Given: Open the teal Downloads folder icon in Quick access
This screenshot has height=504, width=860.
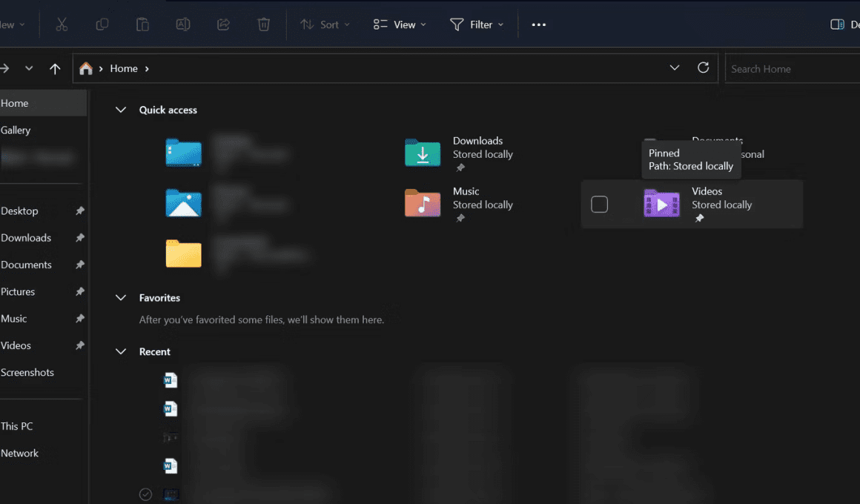Looking at the screenshot, I should pyautogui.click(x=423, y=153).
